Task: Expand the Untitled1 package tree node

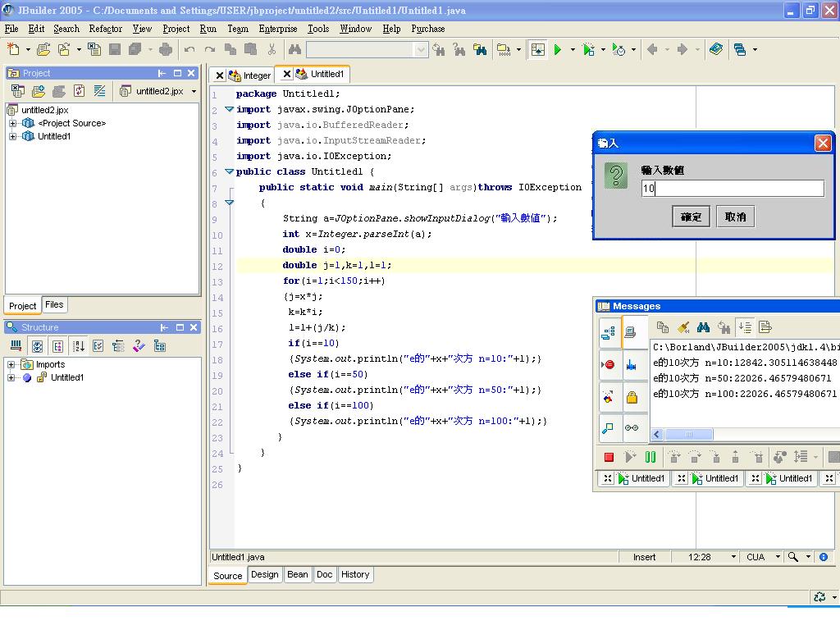Action: click(x=12, y=137)
